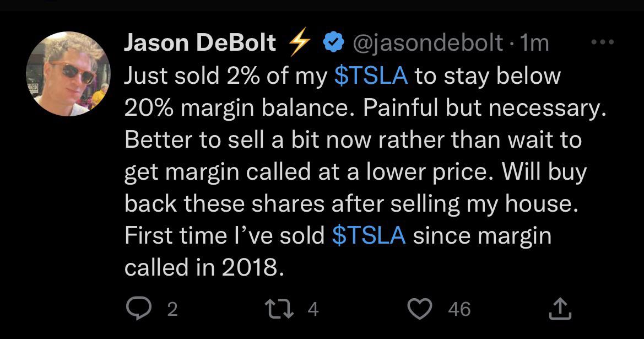Open the $TSLA cashtag after "of my"
The width and height of the screenshot is (644, 339).
pos(371,75)
